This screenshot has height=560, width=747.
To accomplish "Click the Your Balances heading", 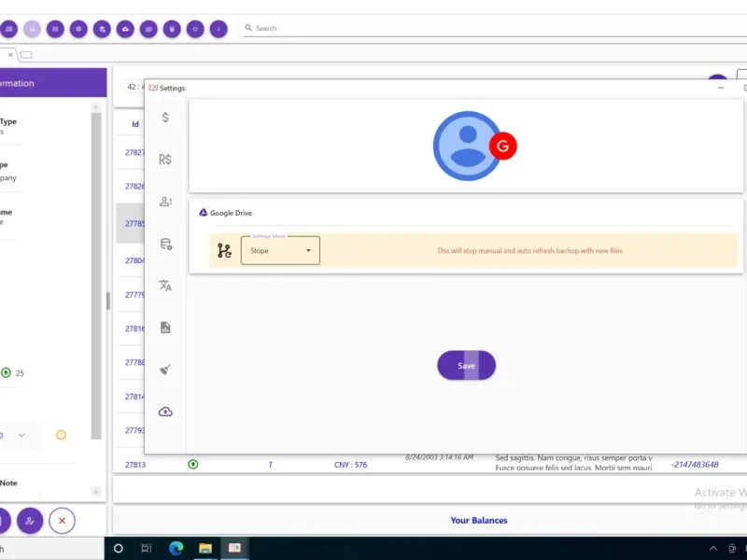I will pyautogui.click(x=479, y=521).
